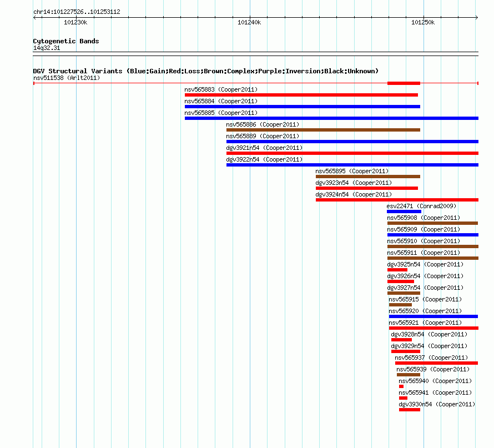Click the nsv565911 (Cooper2011) label
The width and height of the screenshot is (494, 448).
[x=424, y=253]
